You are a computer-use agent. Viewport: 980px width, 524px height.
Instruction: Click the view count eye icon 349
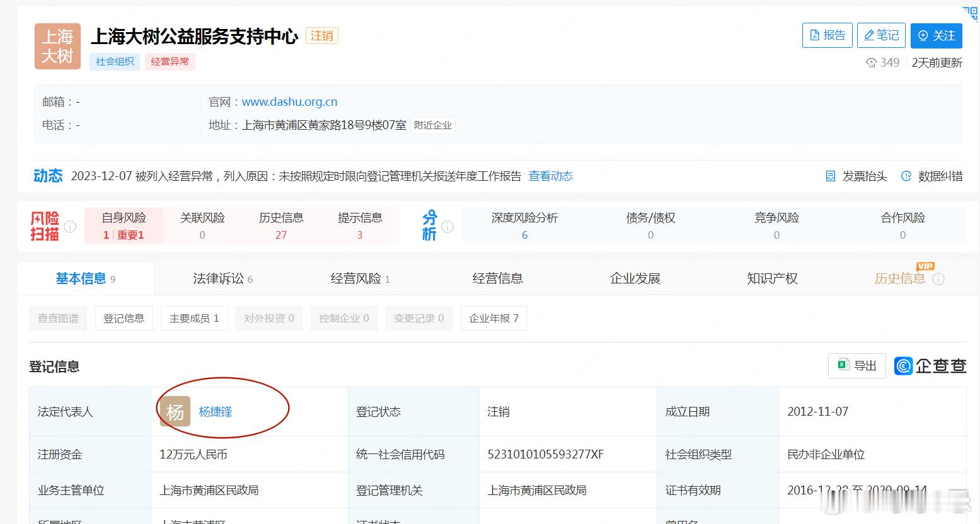[x=872, y=62]
